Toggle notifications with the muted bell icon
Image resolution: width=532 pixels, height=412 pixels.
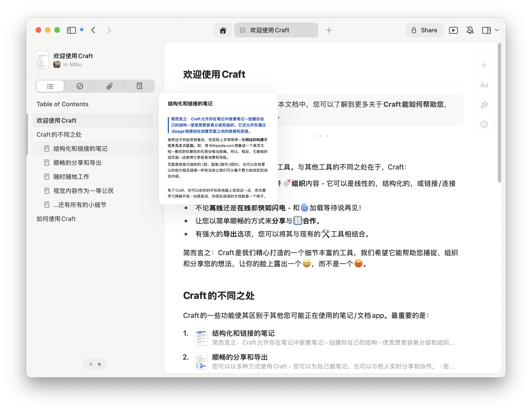tap(470, 30)
